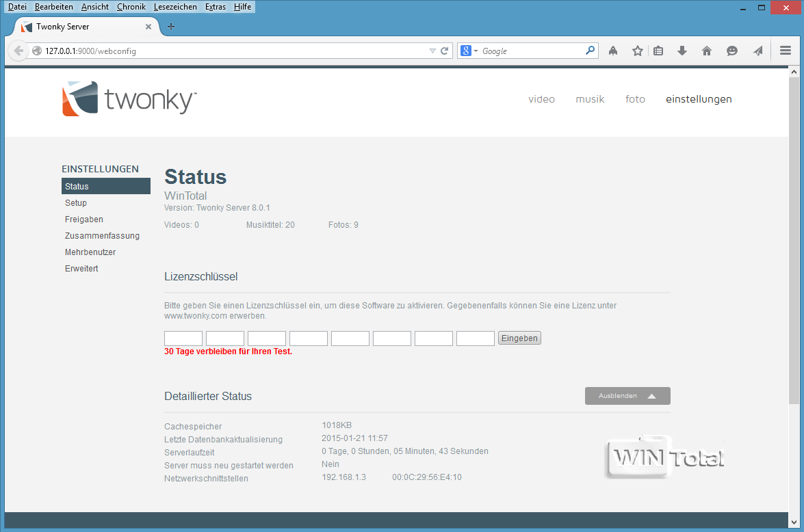Submit license key with Eingeben button
Viewport: 804px width, 532px height.
[519, 338]
